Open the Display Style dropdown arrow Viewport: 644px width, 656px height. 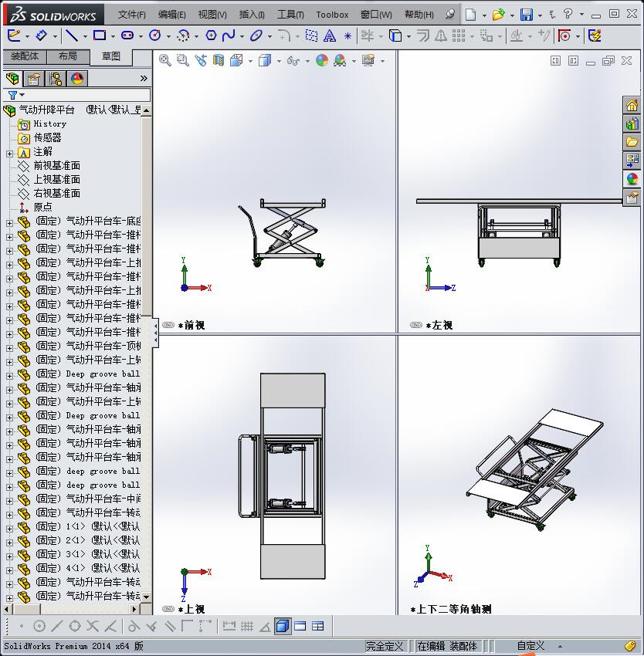[279, 61]
